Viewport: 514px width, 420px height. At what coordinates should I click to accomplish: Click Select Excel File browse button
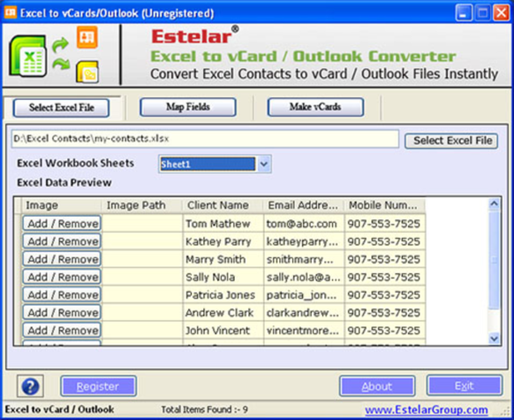tap(451, 141)
